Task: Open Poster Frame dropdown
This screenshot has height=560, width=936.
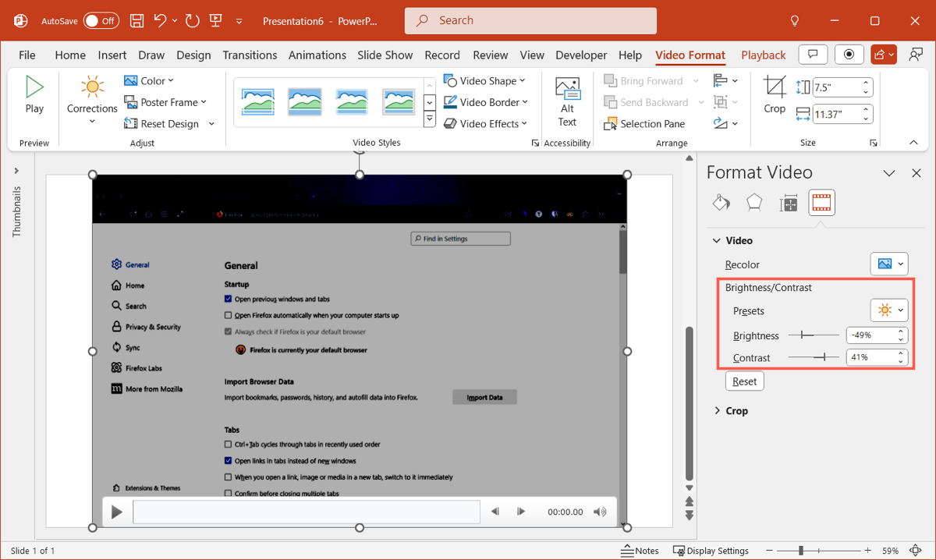Action: tap(166, 102)
